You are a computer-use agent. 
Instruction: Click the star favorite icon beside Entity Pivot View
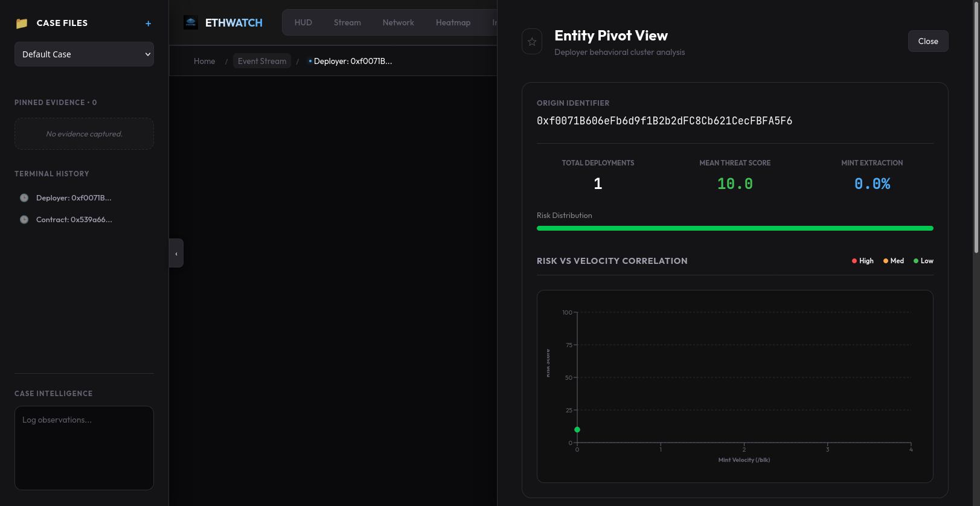tap(532, 42)
